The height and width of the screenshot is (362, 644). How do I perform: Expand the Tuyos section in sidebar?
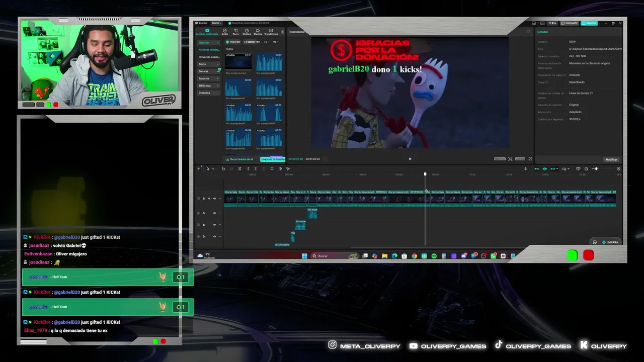(208, 64)
